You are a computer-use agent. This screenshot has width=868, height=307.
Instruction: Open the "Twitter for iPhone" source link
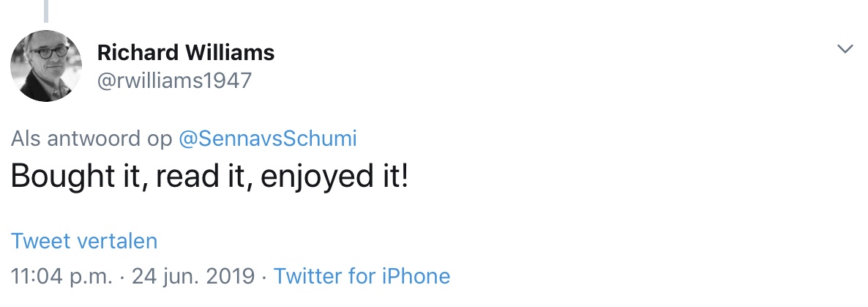coord(362,276)
